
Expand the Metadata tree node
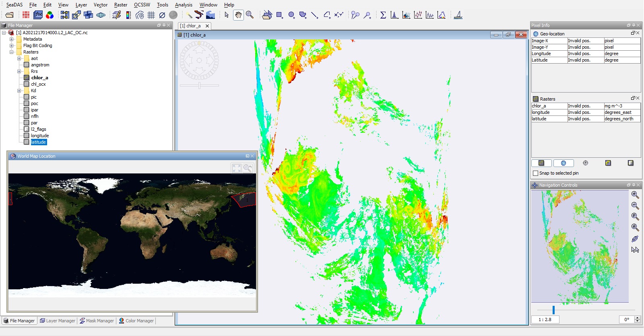[12, 39]
